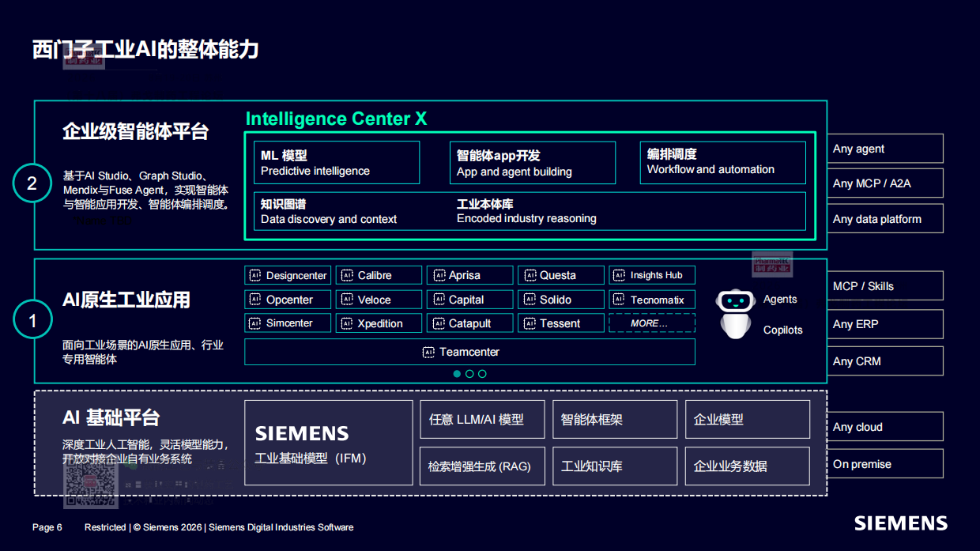Viewport: 980px width, 551px height.
Task: Click the robot agent icon
Action: click(x=736, y=314)
